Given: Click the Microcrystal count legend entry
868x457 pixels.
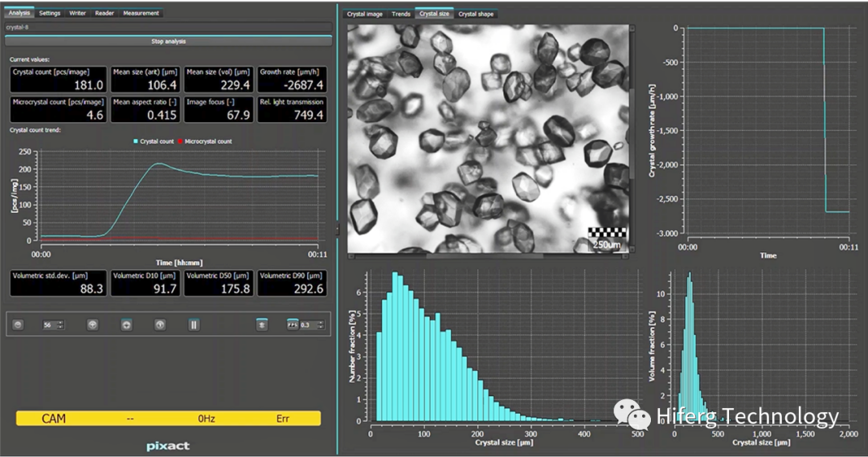Looking at the screenshot, I should pos(205,141).
